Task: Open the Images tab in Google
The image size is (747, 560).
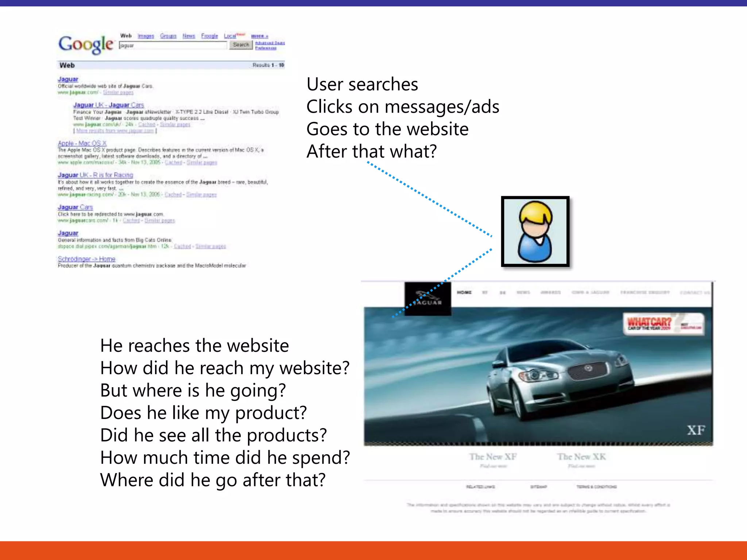Action: click(x=146, y=36)
